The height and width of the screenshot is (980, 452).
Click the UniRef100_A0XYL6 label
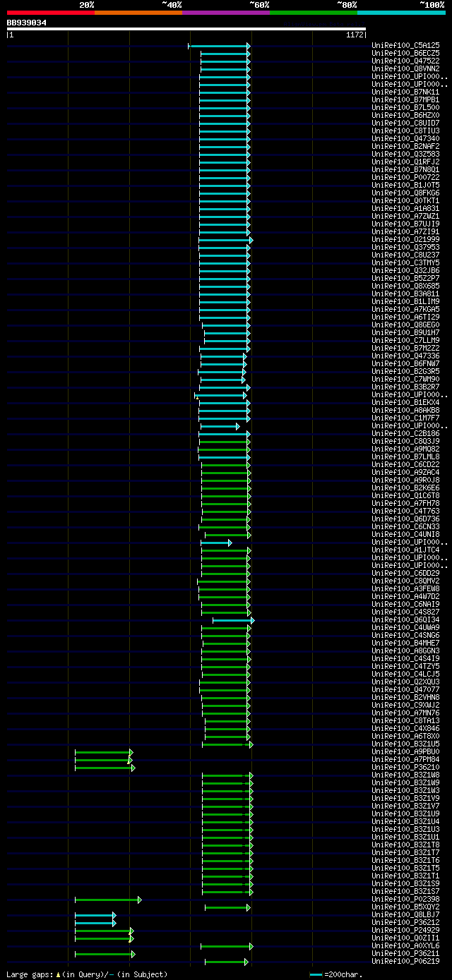[x=405, y=945]
